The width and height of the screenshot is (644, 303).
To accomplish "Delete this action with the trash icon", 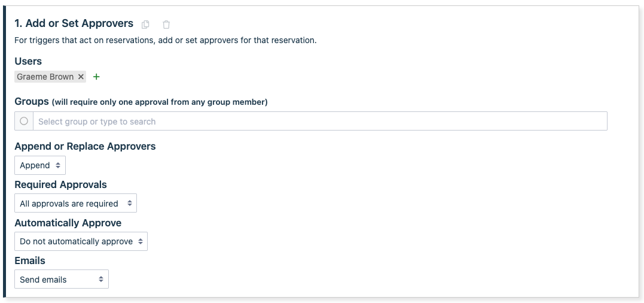I will [x=166, y=25].
